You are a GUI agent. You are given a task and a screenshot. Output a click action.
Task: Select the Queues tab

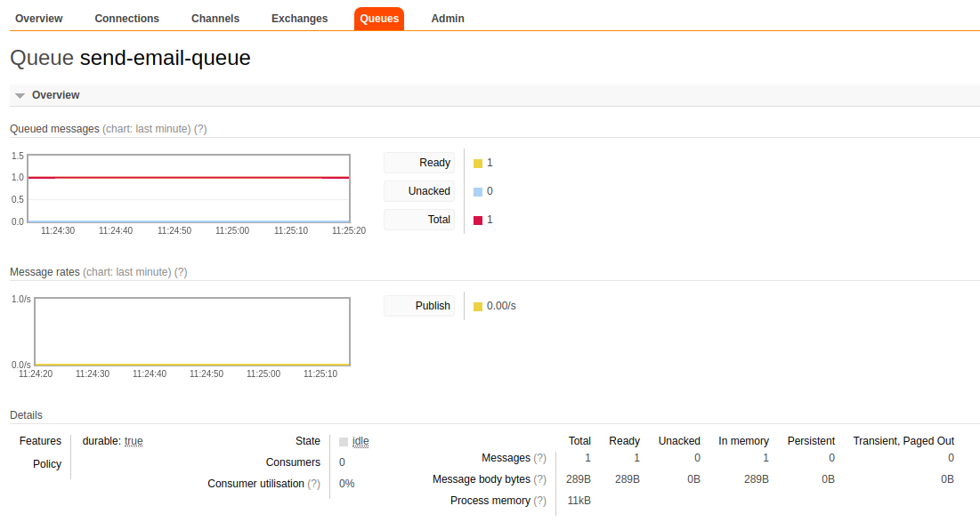(x=379, y=19)
